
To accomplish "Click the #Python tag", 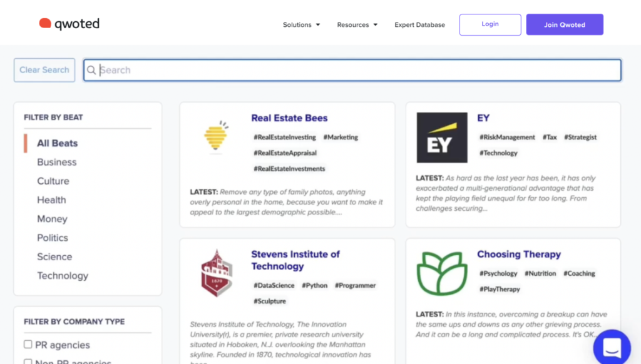I will pyautogui.click(x=314, y=286).
